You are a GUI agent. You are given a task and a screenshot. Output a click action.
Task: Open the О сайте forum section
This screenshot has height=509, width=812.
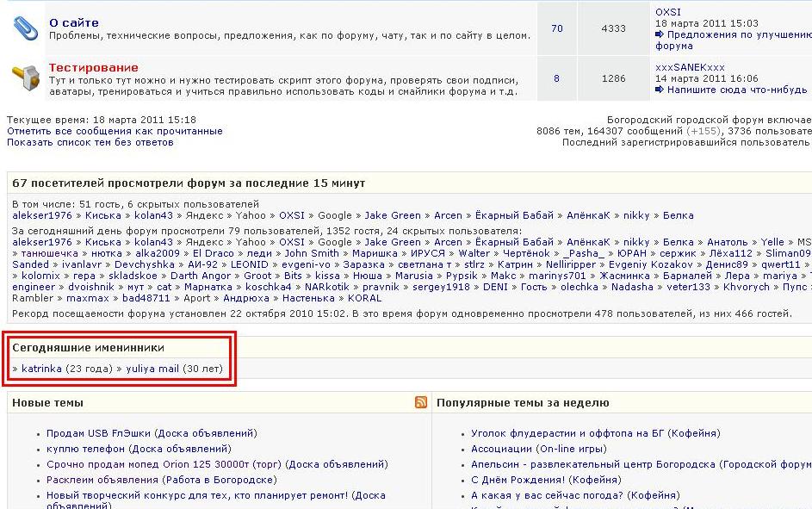(73, 22)
